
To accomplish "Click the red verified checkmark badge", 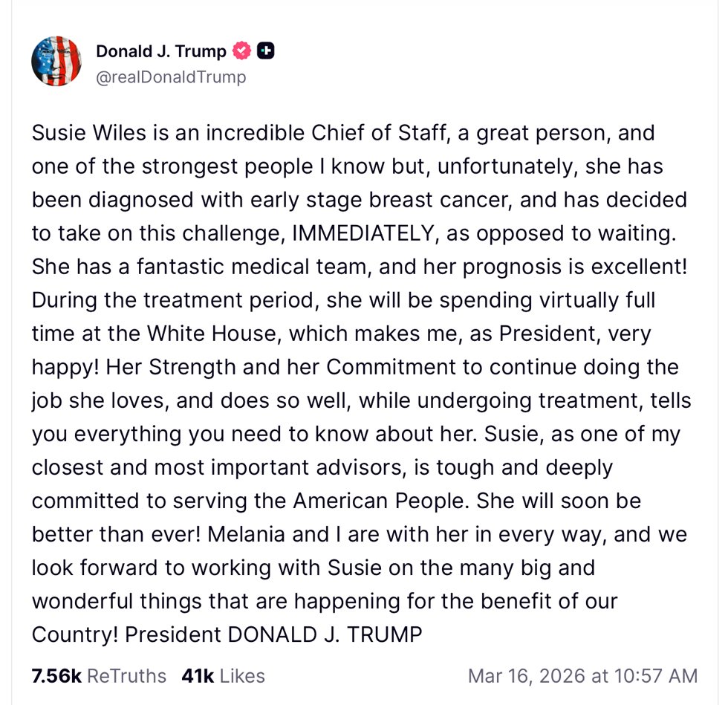I will pos(241,51).
